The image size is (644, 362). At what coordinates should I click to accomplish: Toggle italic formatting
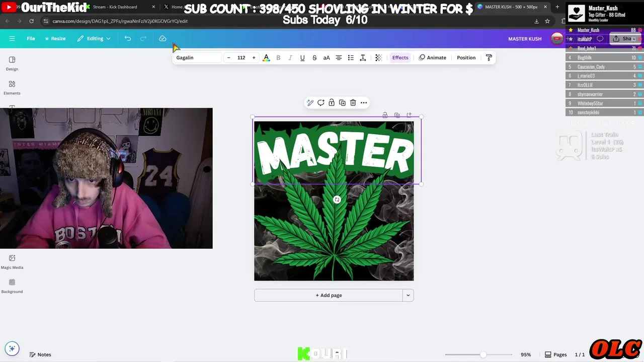pos(290,58)
